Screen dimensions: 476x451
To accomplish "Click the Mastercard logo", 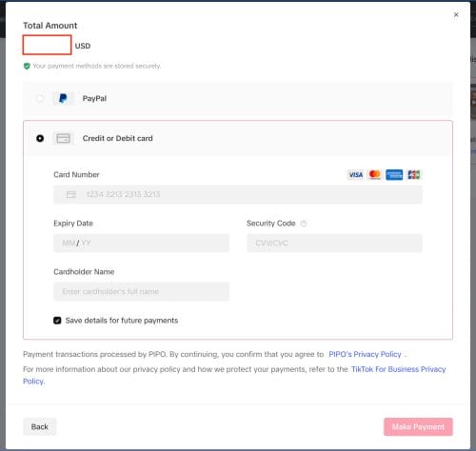I will (375, 175).
